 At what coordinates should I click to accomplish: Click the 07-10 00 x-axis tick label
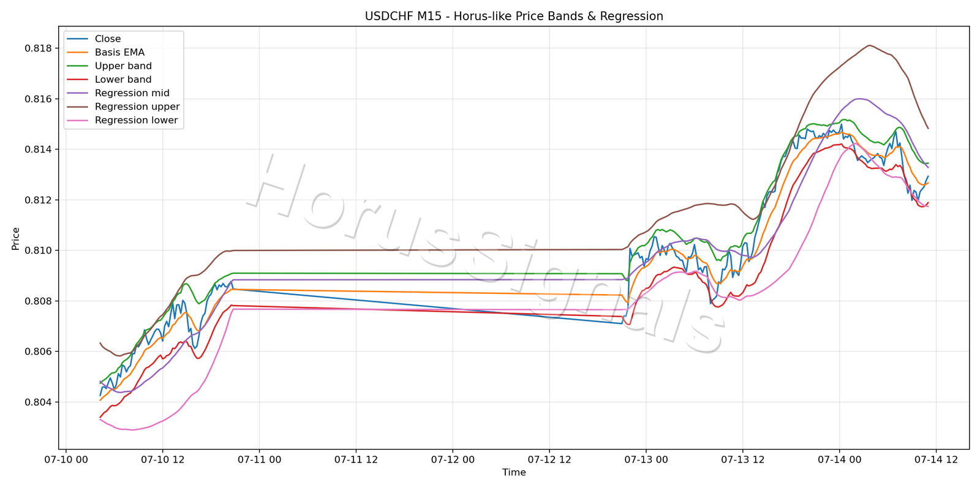(x=66, y=459)
